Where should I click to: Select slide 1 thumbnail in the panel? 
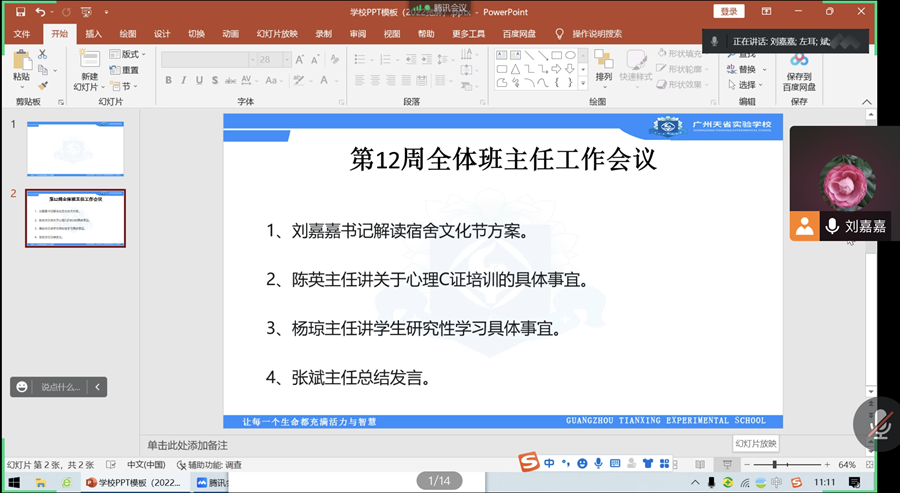(x=75, y=149)
